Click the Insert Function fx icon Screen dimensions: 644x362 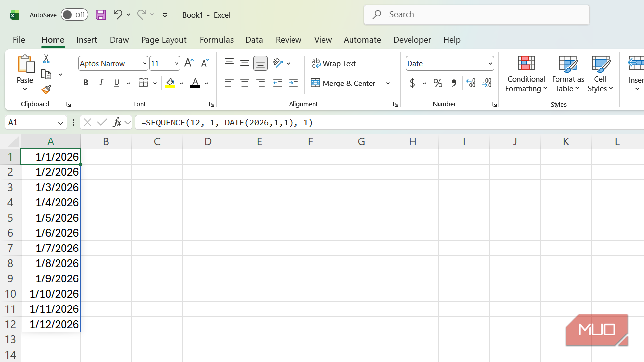(x=117, y=122)
